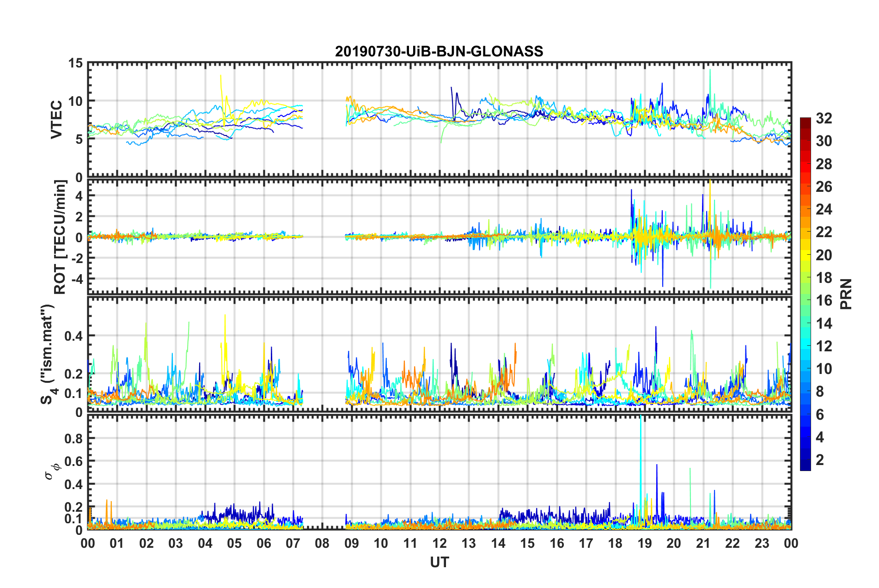Click the S4 axis tick label 0.4

[73, 336]
